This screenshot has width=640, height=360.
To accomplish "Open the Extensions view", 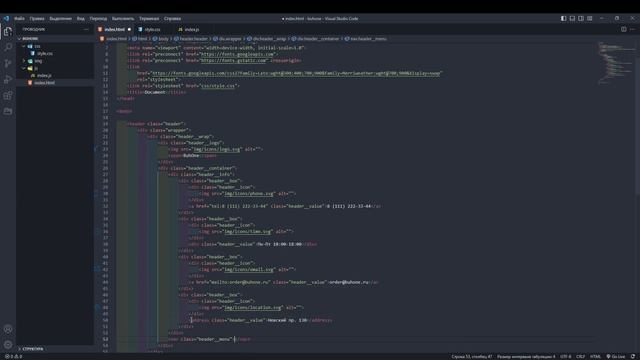I will pyautogui.click(x=8, y=95).
